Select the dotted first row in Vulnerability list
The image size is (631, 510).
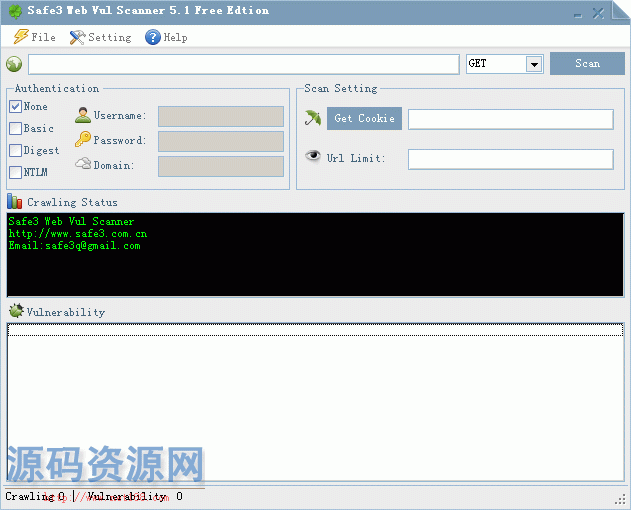coord(316,330)
